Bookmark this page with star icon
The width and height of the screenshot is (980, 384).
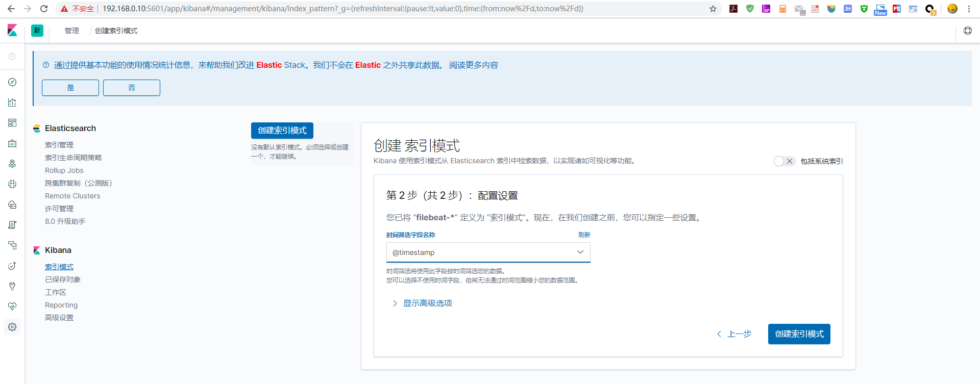coord(713,9)
